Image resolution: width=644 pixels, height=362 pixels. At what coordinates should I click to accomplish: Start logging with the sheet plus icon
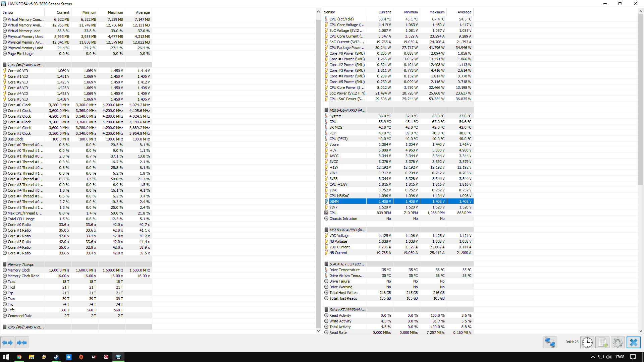coord(603,343)
